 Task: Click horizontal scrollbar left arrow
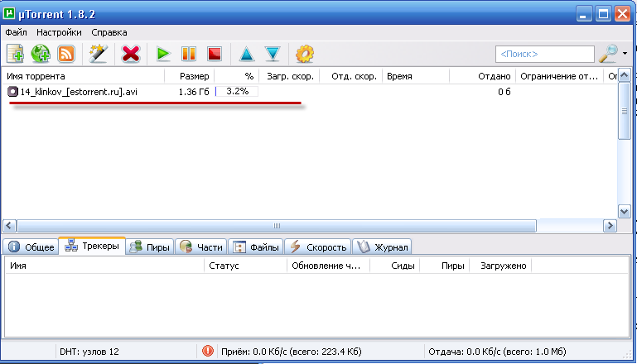(x=9, y=226)
